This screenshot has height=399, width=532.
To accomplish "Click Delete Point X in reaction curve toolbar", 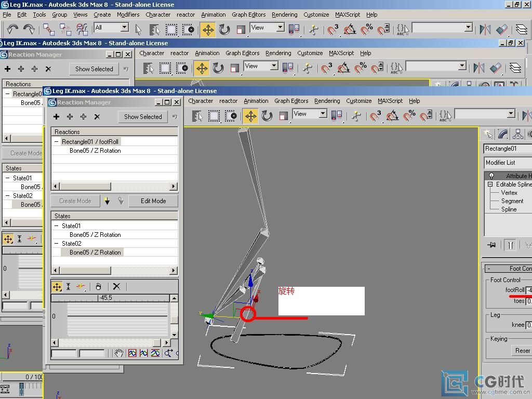I will click(116, 287).
